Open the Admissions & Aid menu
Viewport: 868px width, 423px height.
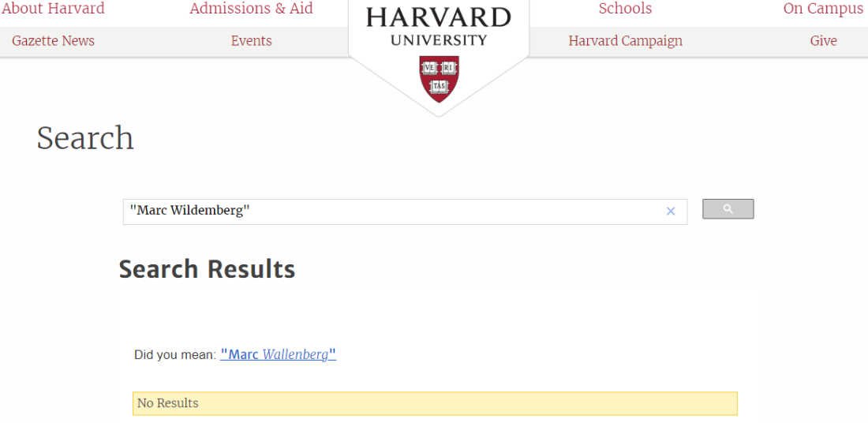251,9
